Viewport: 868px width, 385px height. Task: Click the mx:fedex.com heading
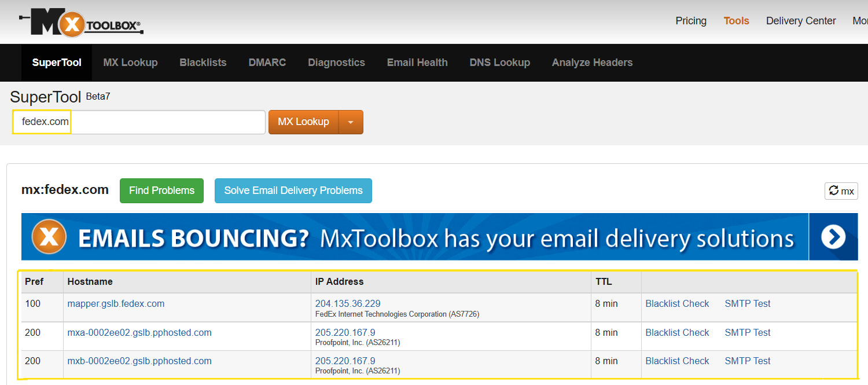coord(65,189)
